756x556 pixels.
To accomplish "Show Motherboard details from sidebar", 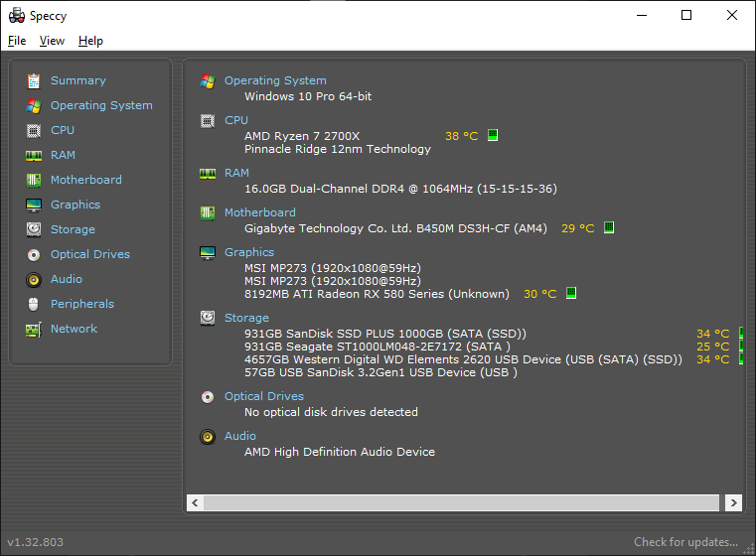I will click(x=85, y=180).
